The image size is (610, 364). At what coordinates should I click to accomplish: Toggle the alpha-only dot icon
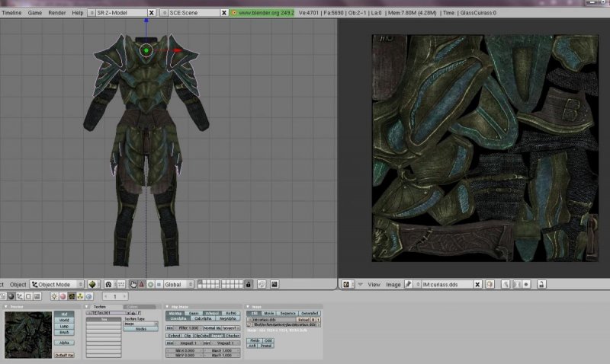[526, 284]
